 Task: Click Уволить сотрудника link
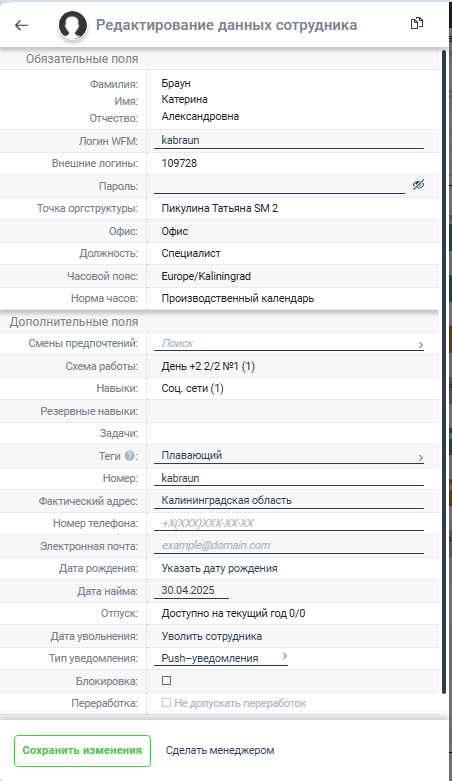click(211, 636)
